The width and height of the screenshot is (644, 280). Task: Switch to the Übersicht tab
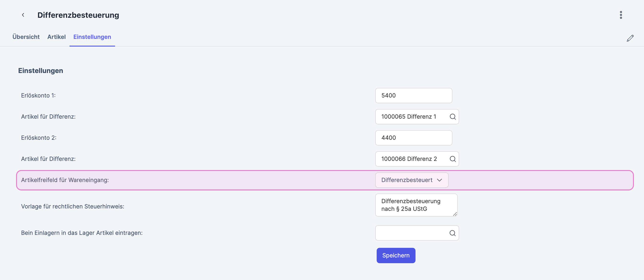point(26,37)
